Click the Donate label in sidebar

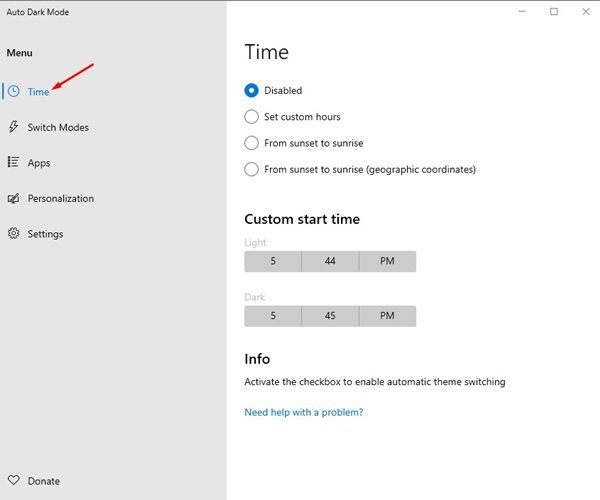click(44, 481)
